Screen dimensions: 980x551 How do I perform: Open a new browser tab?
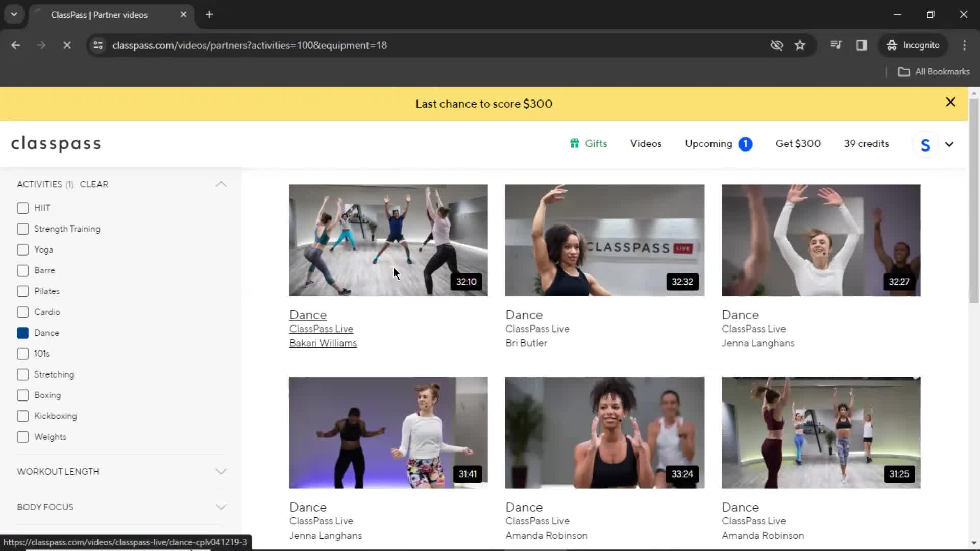(209, 15)
